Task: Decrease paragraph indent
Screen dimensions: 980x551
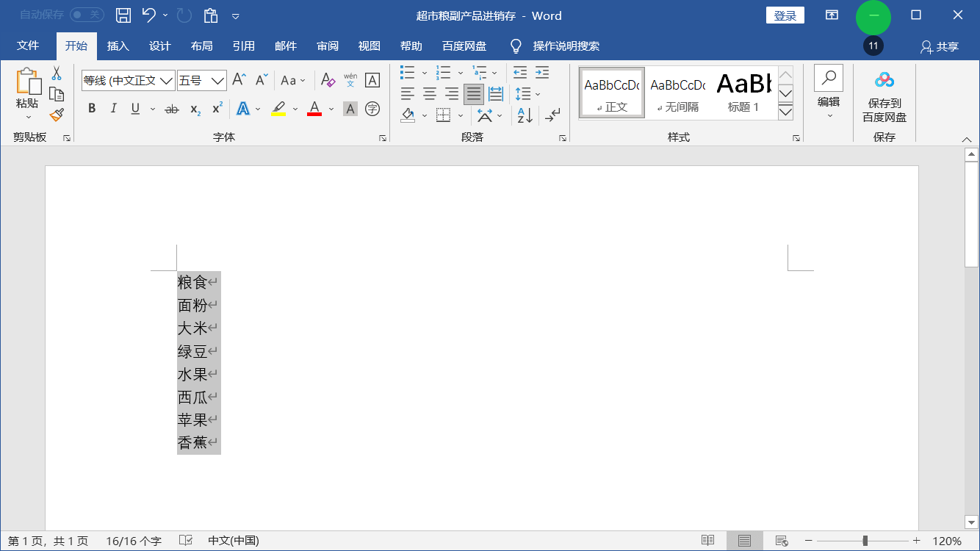Action: click(x=520, y=72)
